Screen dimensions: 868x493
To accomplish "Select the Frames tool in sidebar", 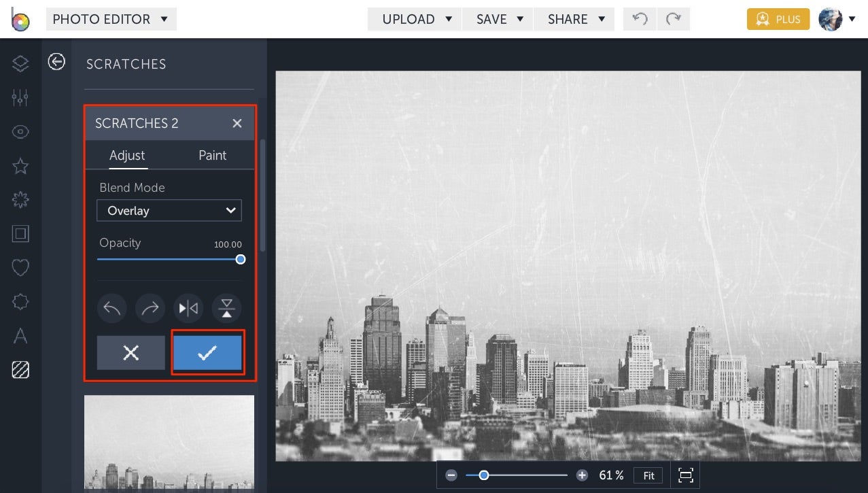I will [20, 233].
